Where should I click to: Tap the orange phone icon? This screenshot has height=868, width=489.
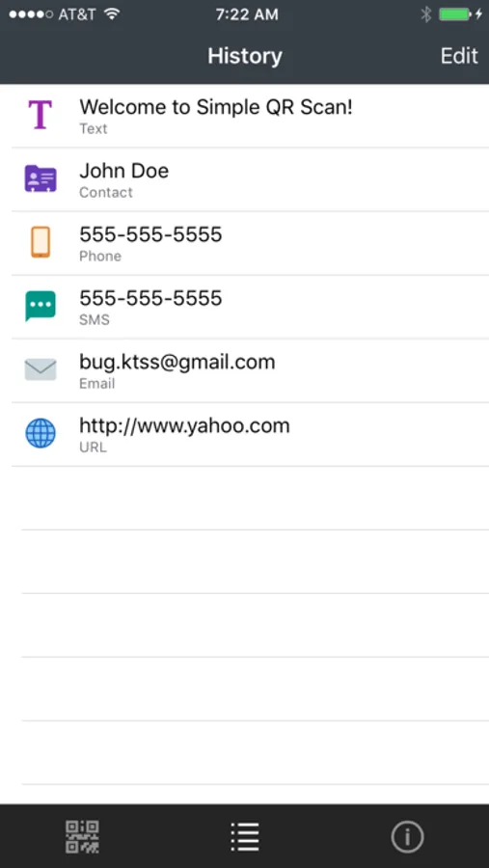click(41, 242)
